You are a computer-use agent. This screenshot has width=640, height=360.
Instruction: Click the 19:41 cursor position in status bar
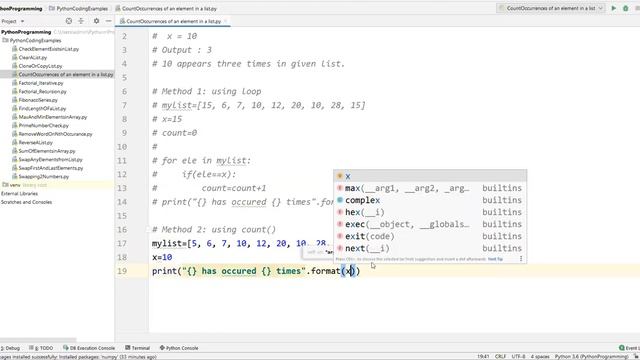[x=483, y=357]
